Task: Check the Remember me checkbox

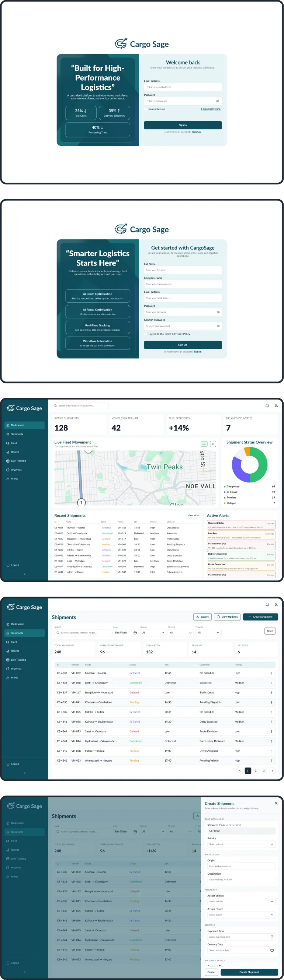Action: pyautogui.click(x=146, y=109)
